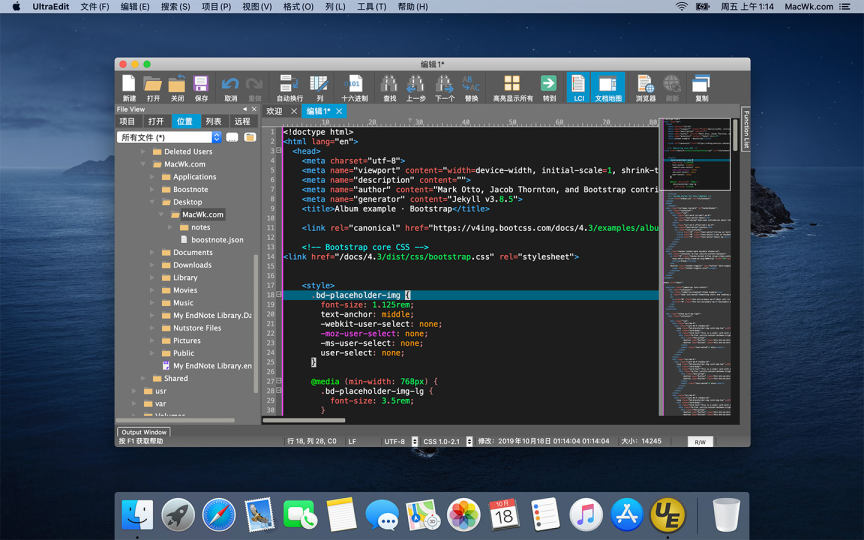Click the 复制 (Copy) toolbar icon
The width and height of the screenshot is (864, 540).
(701, 85)
